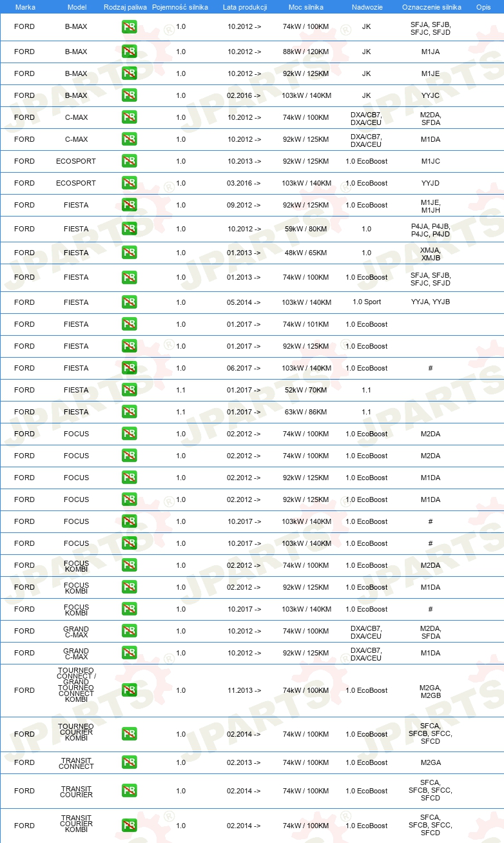Click the Lata produkcji column header

pyautogui.click(x=245, y=7)
